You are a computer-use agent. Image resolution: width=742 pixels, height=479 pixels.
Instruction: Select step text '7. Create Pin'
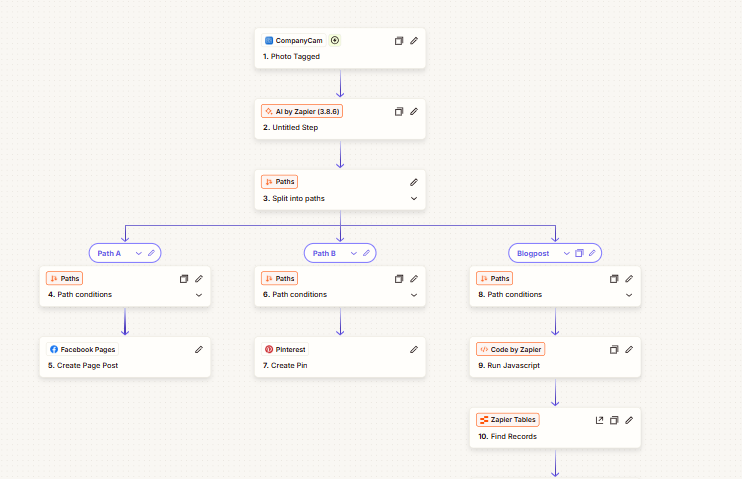click(x=285, y=365)
